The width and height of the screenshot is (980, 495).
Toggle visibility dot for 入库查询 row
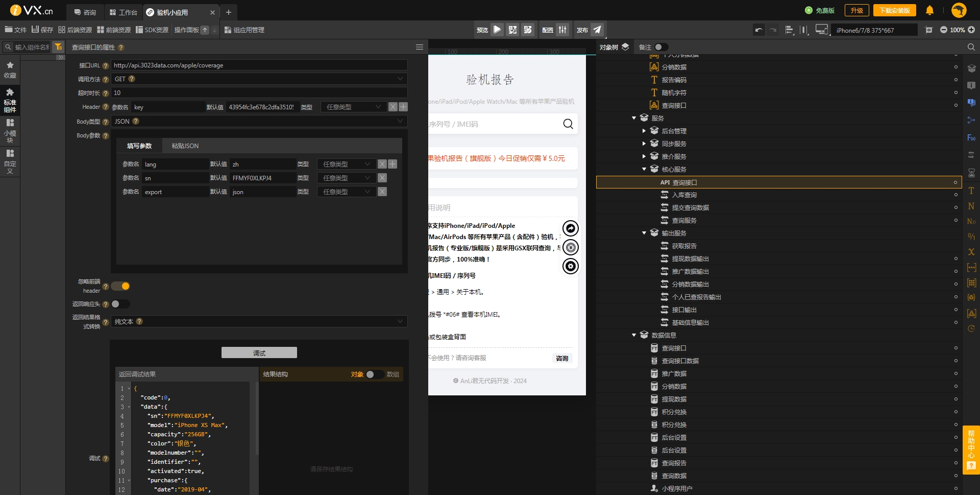(955, 195)
